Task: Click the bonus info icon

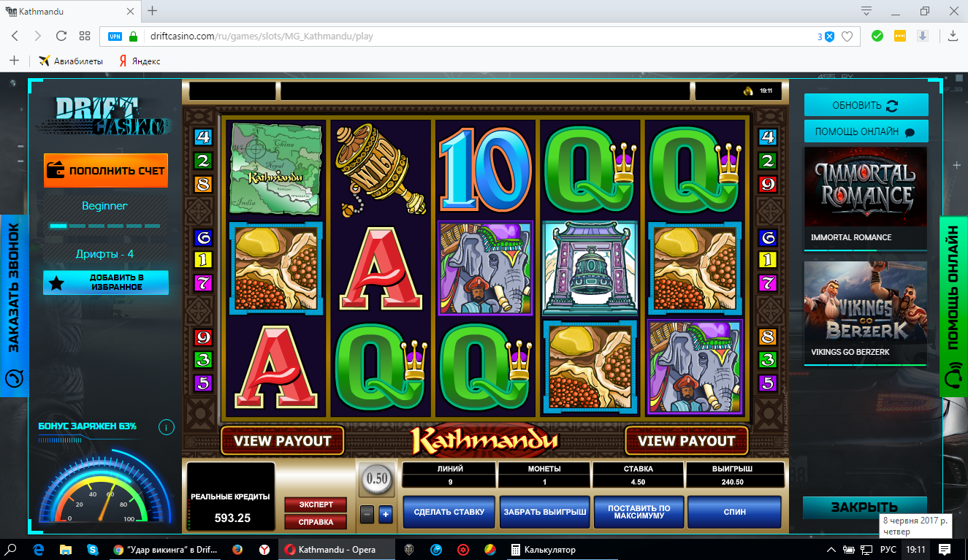Action: tap(167, 427)
